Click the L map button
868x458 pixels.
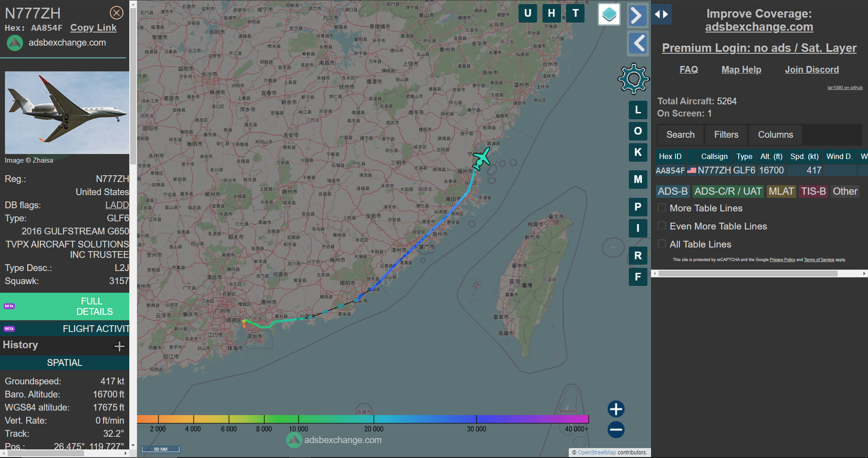(638, 110)
